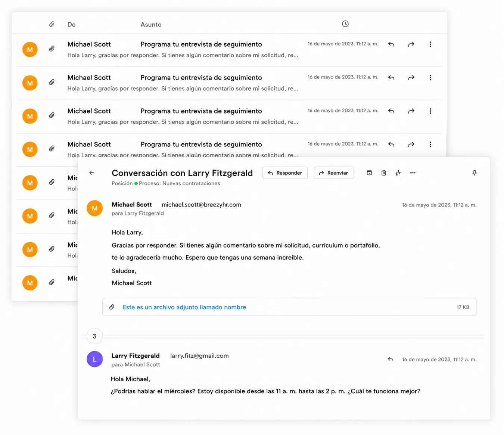Click the '17 KB' attachment size
This screenshot has width=504, height=435.
[x=463, y=307]
